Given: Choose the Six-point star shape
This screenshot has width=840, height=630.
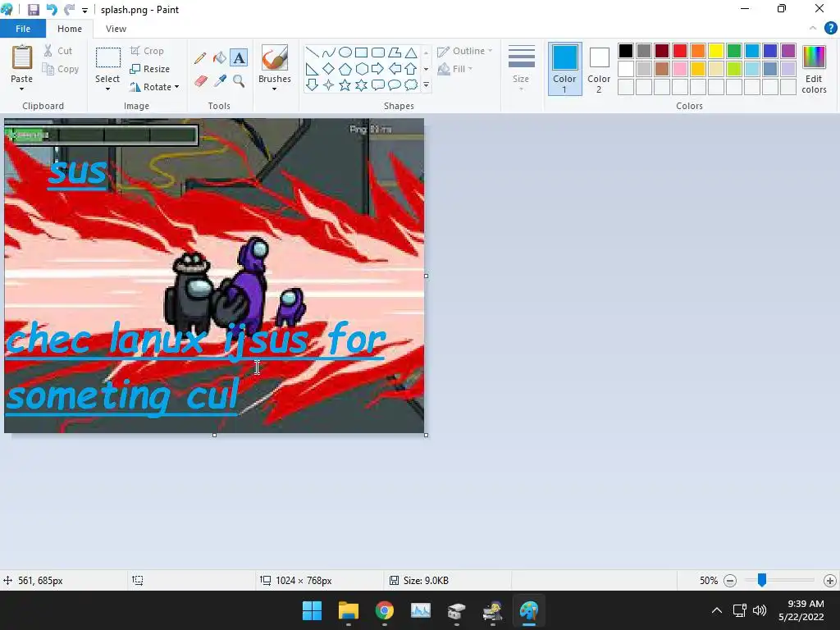Looking at the screenshot, I should point(362,84).
